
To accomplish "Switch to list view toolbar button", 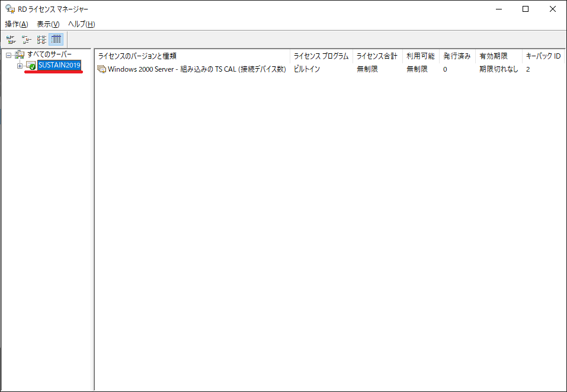I will click(41, 39).
